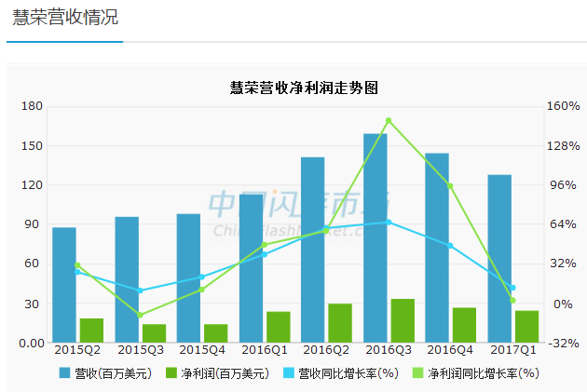Click the 2016Q3 x-axis label

coord(389,350)
